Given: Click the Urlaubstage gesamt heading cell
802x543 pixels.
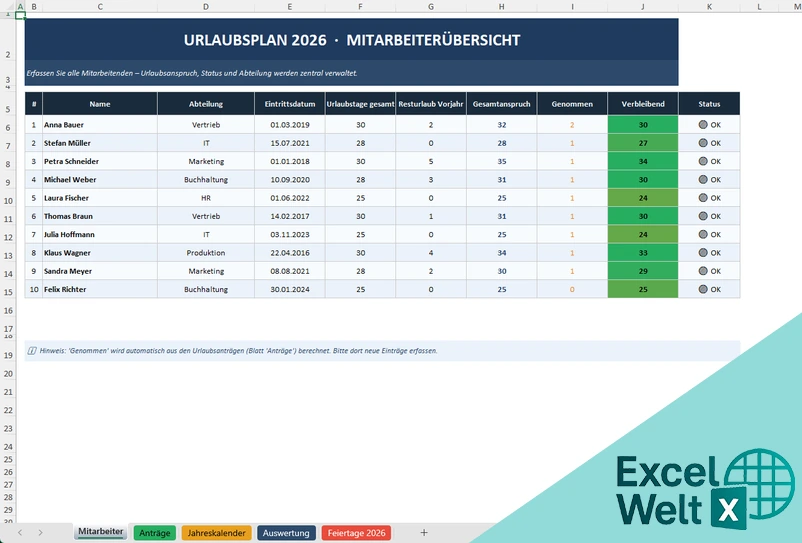Looking at the screenshot, I should (x=360, y=104).
